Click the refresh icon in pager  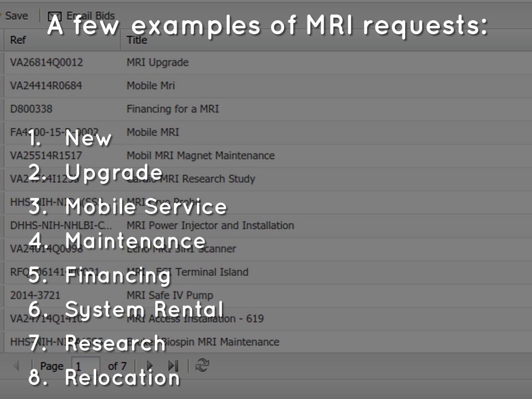pos(202,366)
